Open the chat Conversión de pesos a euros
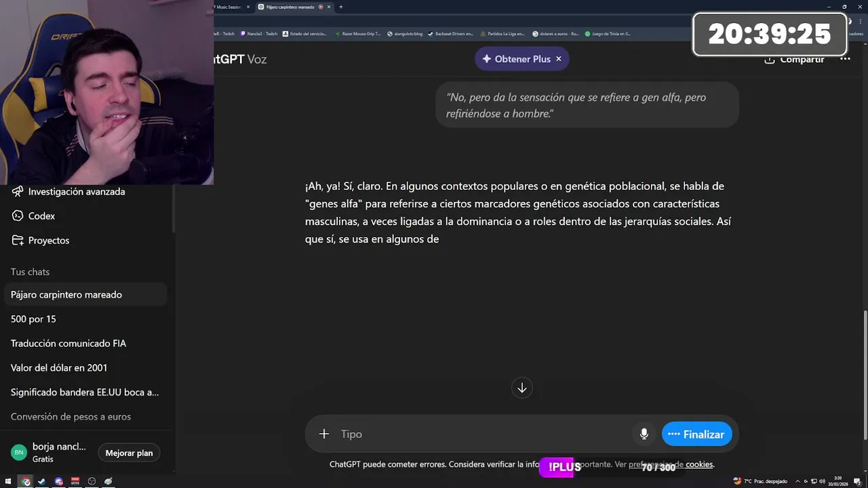Screen dimensions: 868x488 click(x=85, y=417)
